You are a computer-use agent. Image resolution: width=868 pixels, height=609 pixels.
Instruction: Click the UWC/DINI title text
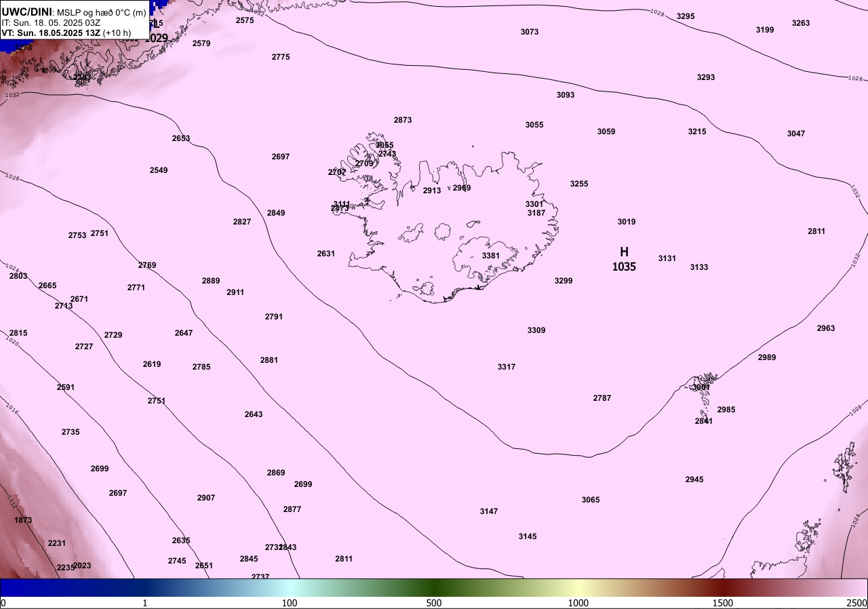pos(26,12)
